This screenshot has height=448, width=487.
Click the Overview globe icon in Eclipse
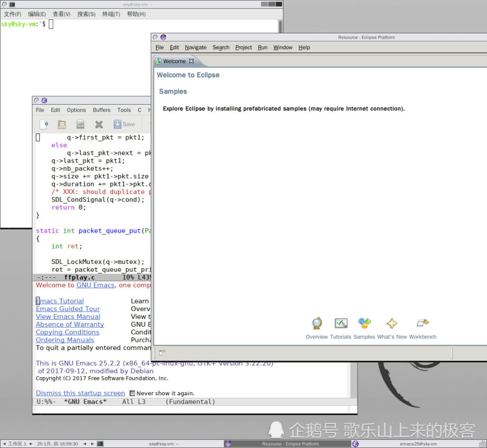pyautogui.click(x=317, y=323)
